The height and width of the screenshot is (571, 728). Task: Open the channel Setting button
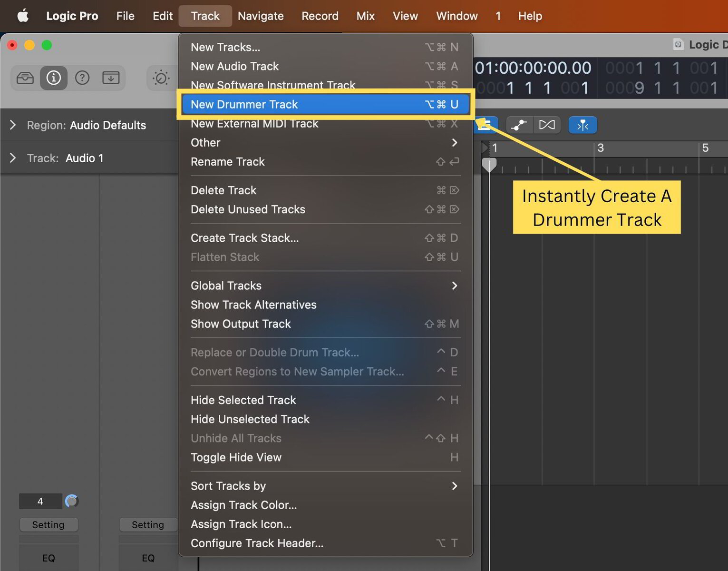49,524
